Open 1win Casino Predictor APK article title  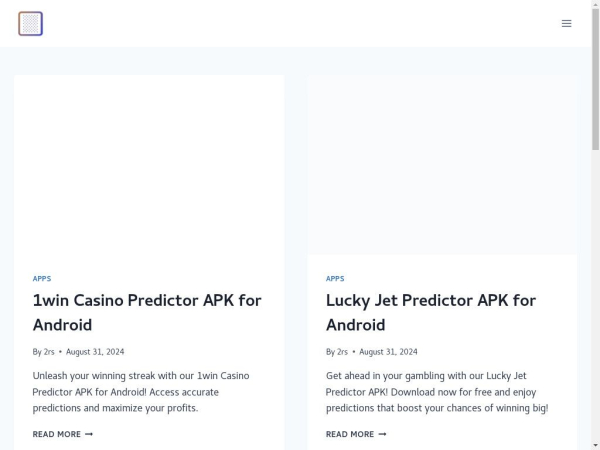[147, 312]
